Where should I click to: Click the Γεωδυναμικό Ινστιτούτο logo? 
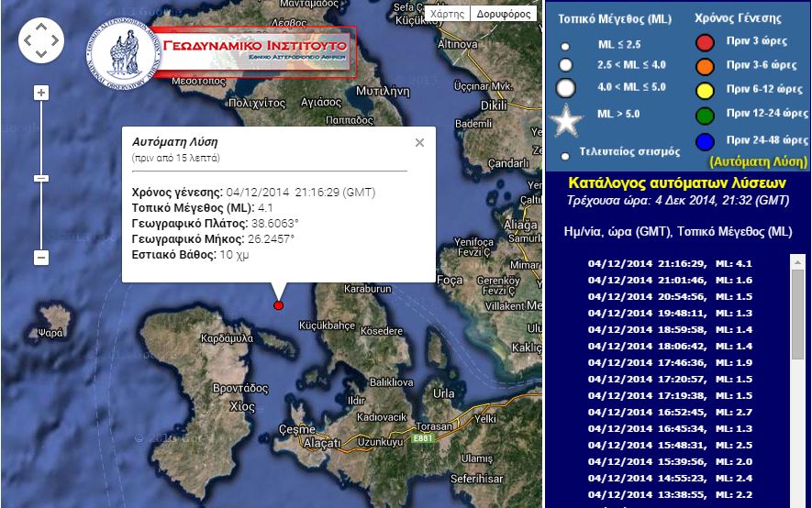pyautogui.click(x=223, y=51)
